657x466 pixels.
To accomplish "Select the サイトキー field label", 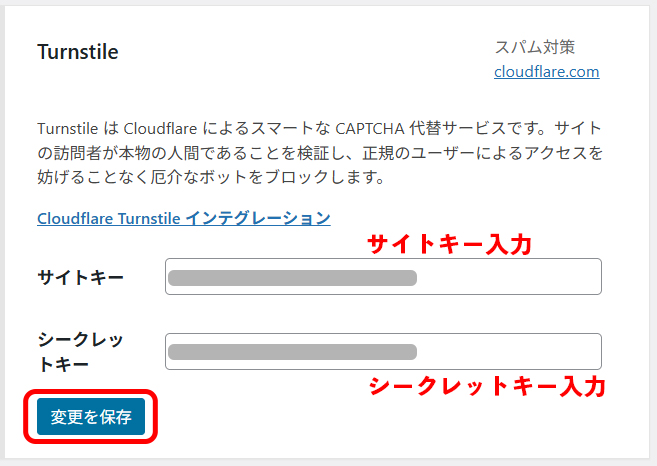I will pos(81,277).
